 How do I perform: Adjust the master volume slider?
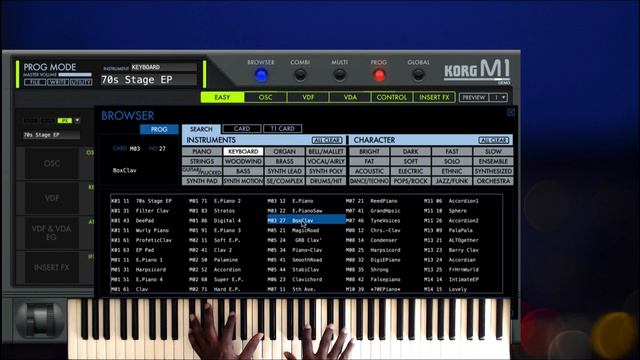pyautogui.click(x=75, y=75)
